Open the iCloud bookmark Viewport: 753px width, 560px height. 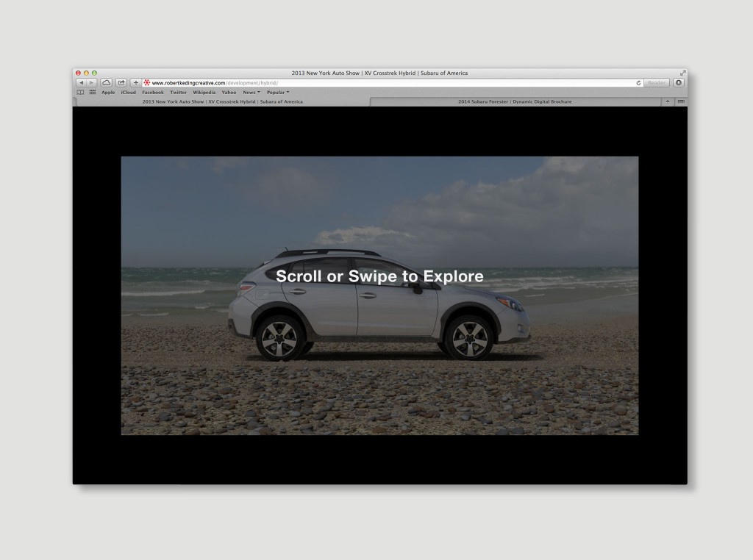128,92
